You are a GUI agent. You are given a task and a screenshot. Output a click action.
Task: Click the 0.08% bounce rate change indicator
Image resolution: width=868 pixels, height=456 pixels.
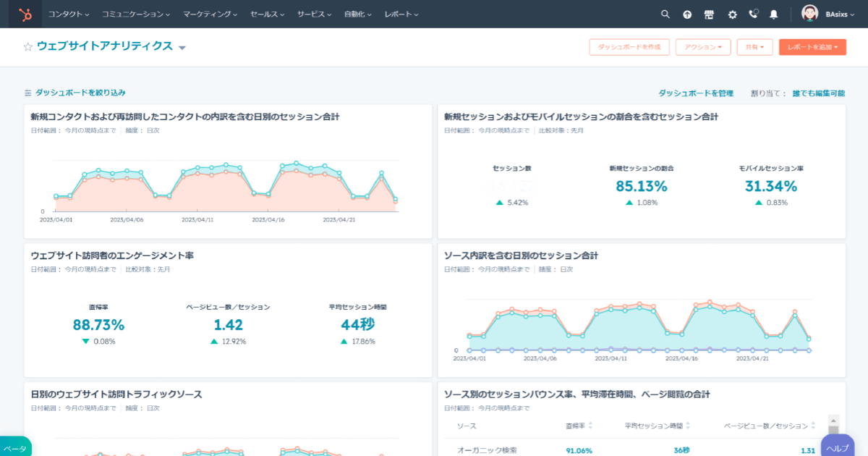(x=98, y=342)
